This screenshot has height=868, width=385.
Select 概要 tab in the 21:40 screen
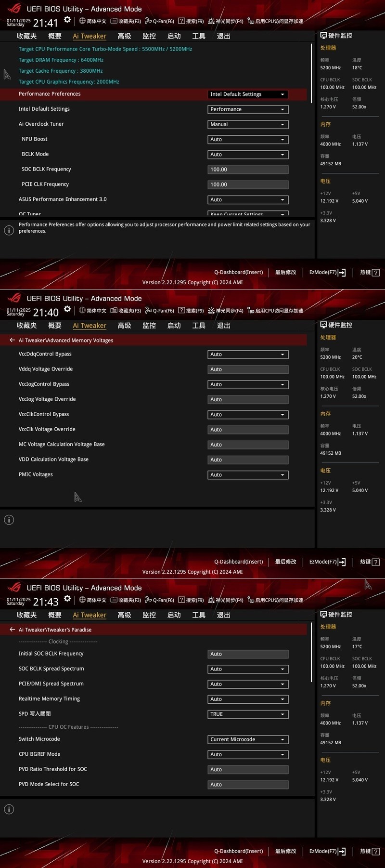pyautogui.click(x=55, y=326)
